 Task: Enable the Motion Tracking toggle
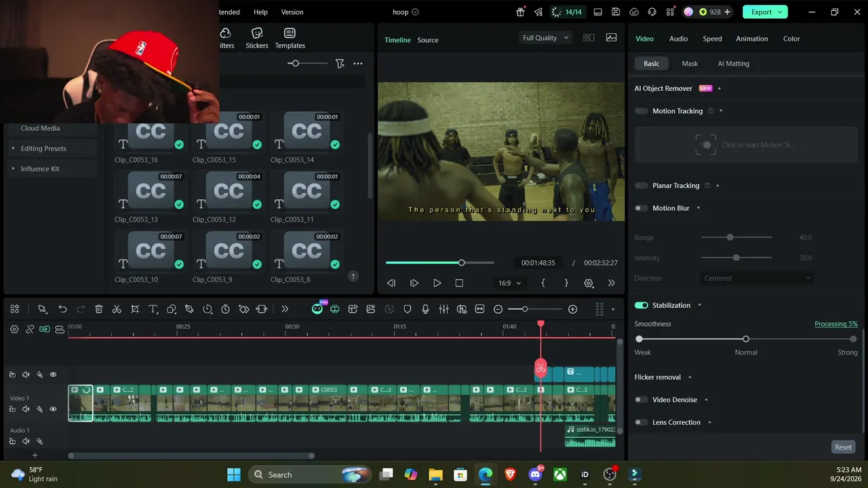tap(642, 111)
